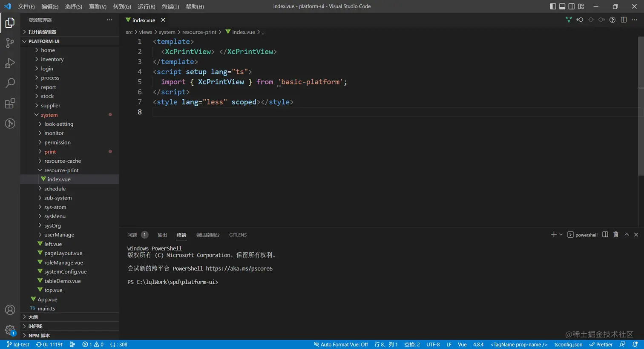This screenshot has height=349, width=644.
Task: Expand the print folder
Action: pyautogui.click(x=70, y=152)
